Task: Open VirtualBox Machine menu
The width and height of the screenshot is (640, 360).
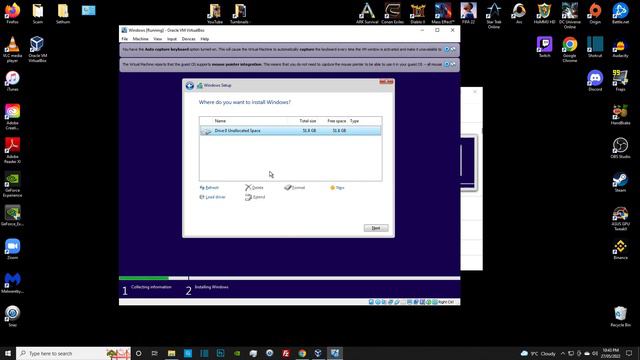Action: pos(140,39)
